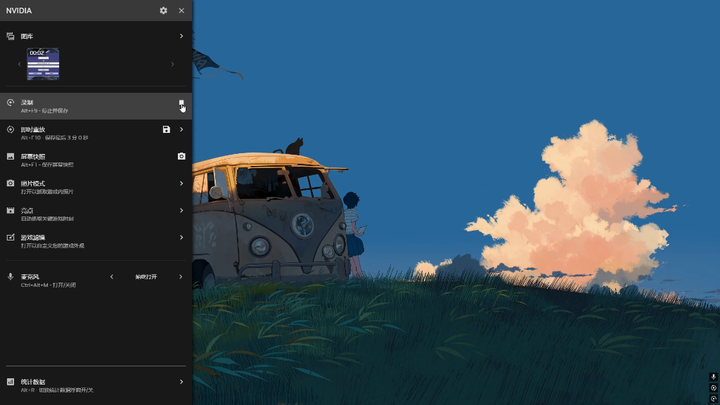Click the 照片模式 photo mode camera icon
The height and width of the screenshot is (405, 720).
point(11,183)
